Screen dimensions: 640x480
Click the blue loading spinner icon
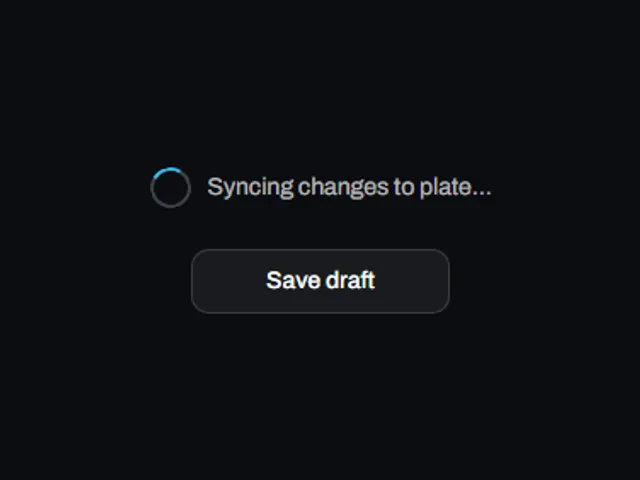point(171,187)
